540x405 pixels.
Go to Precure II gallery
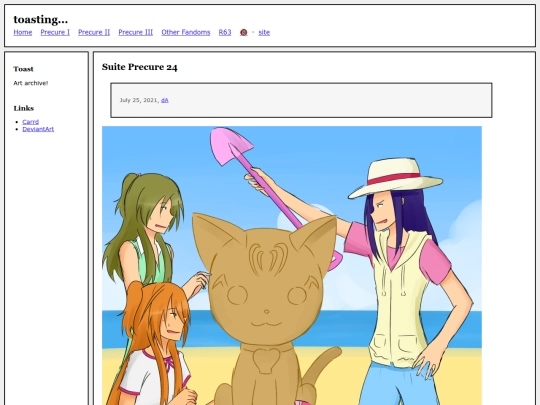94,32
